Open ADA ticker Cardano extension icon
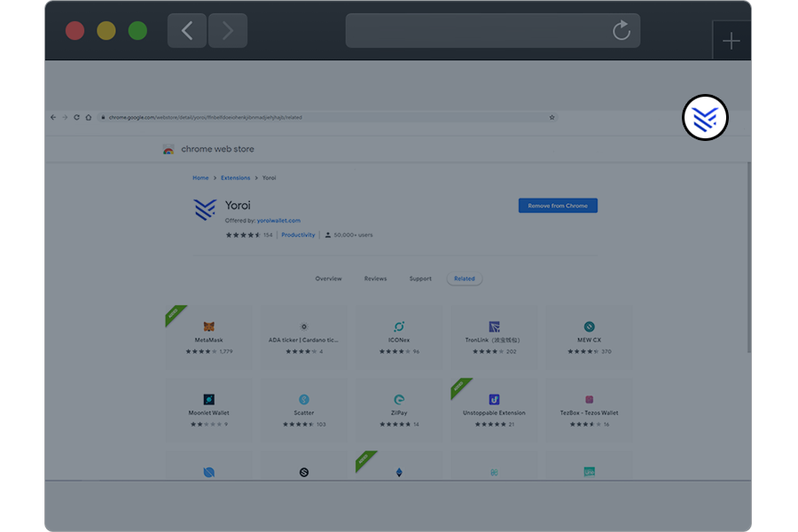 click(x=304, y=326)
